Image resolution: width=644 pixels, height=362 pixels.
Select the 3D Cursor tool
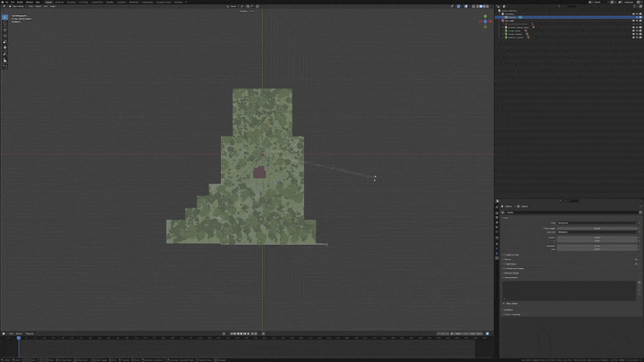pyautogui.click(x=5, y=23)
